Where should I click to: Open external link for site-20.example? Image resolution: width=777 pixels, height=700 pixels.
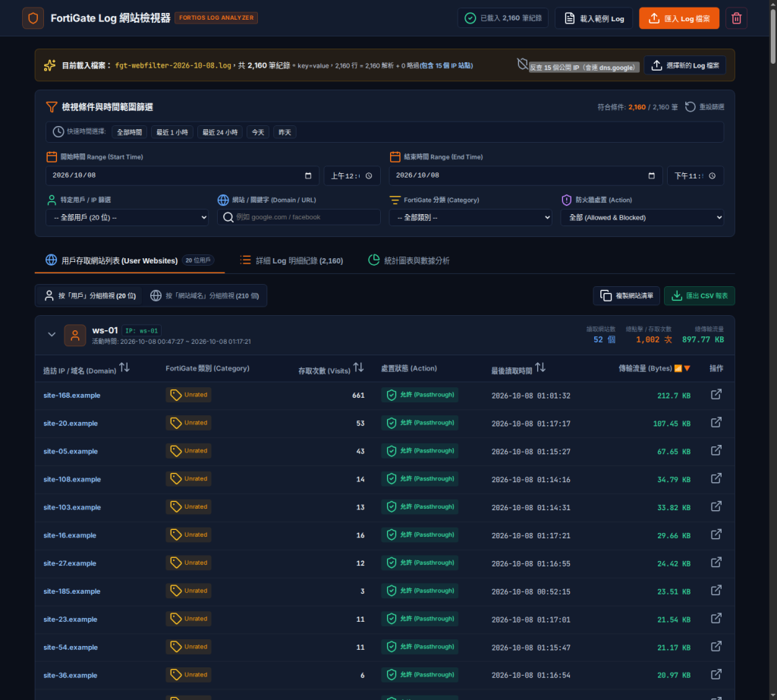tap(716, 422)
